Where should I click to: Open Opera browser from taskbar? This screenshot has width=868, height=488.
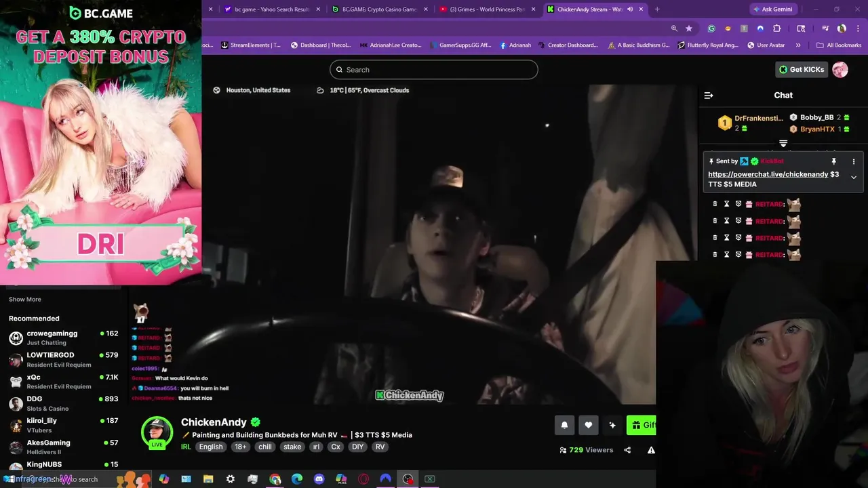click(x=364, y=479)
